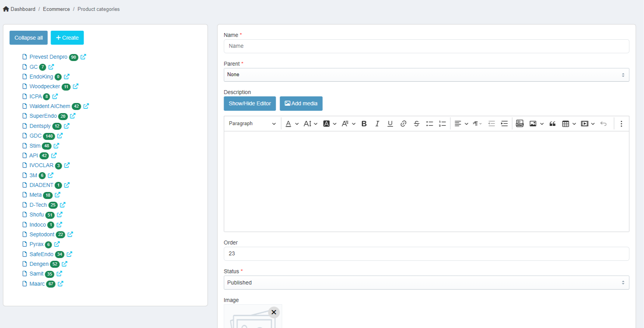The height and width of the screenshot is (328, 644).
Task: Insert media embed in the editor
Action: pos(584,124)
